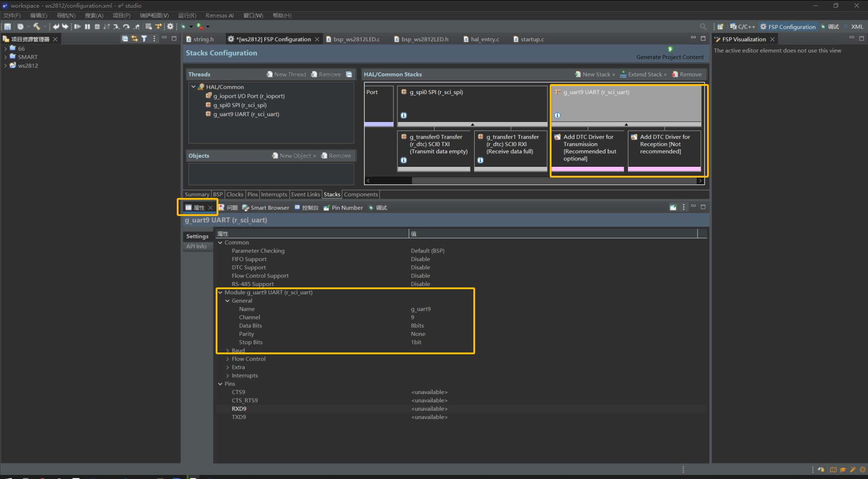
Task: Expand the Baud properties group
Action: 227,351
